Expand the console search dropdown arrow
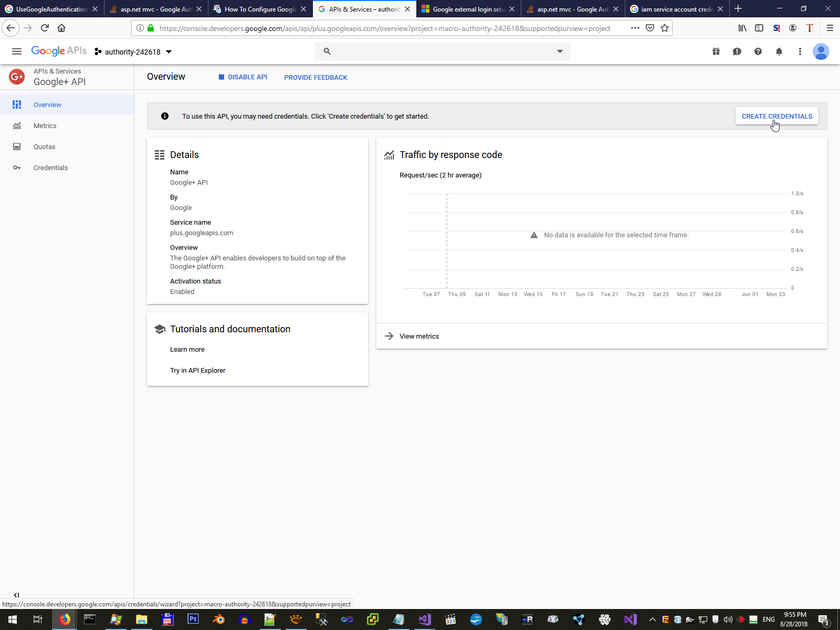 pyautogui.click(x=560, y=51)
